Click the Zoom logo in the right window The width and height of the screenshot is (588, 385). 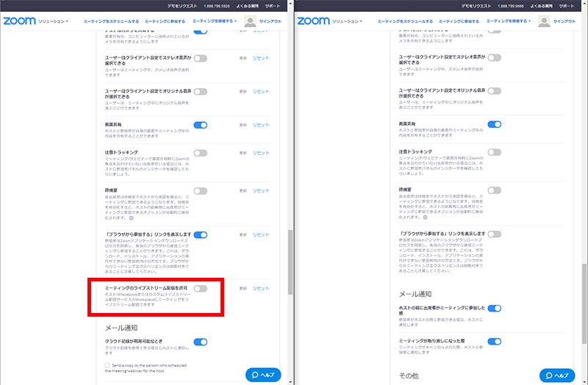[x=317, y=21]
